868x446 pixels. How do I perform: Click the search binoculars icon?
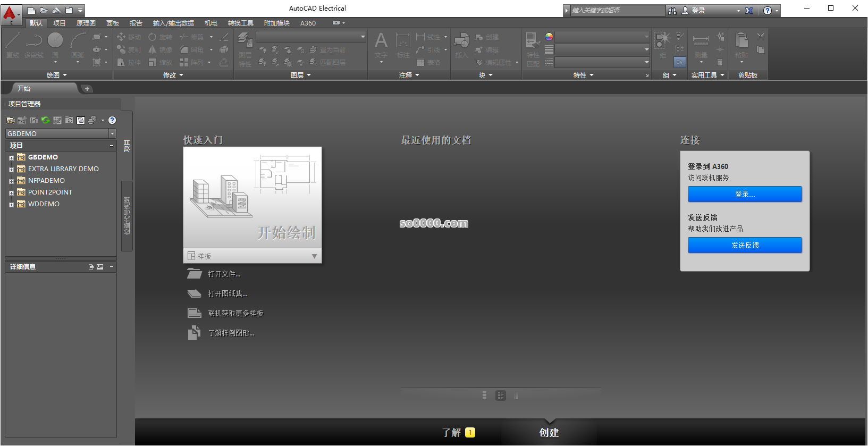[672, 11]
